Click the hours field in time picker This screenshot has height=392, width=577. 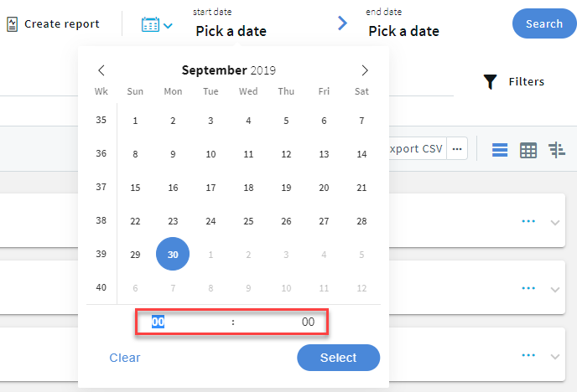159,322
